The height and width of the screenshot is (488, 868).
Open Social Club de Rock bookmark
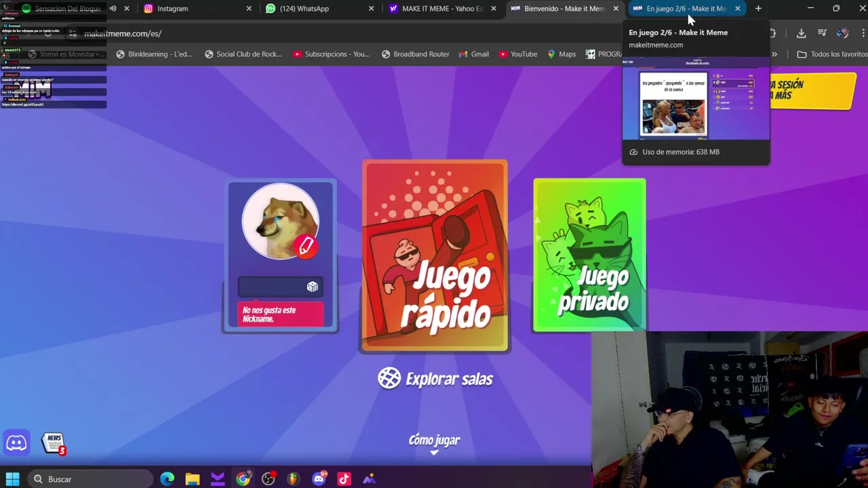click(x=243, y=54)
